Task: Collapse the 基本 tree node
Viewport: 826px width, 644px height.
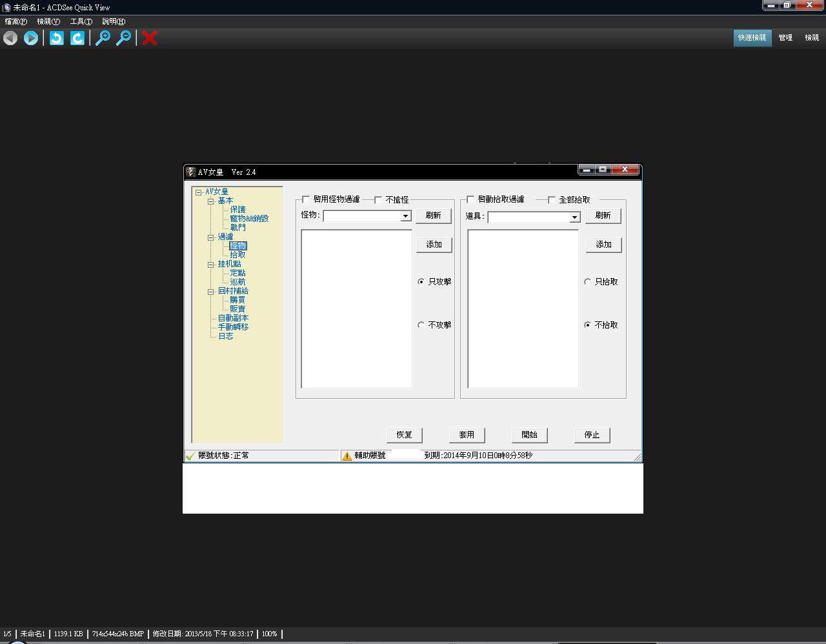Action: coord(211,201)
